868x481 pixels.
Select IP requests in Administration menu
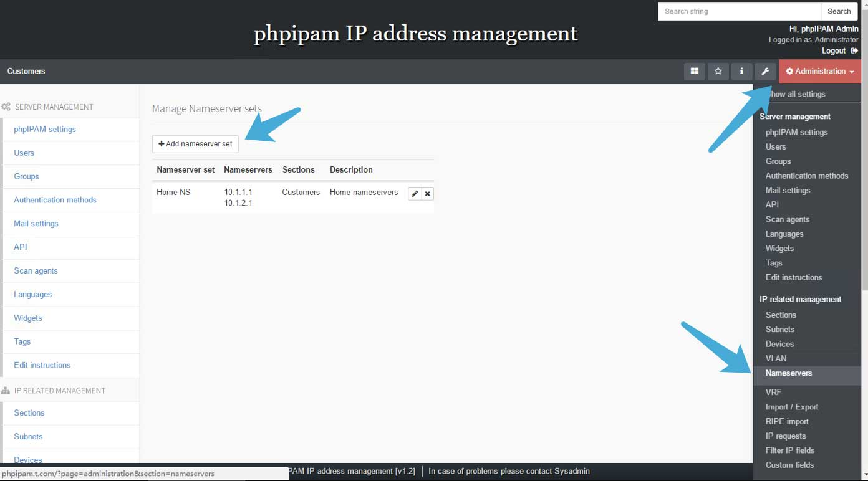[786, 436]
